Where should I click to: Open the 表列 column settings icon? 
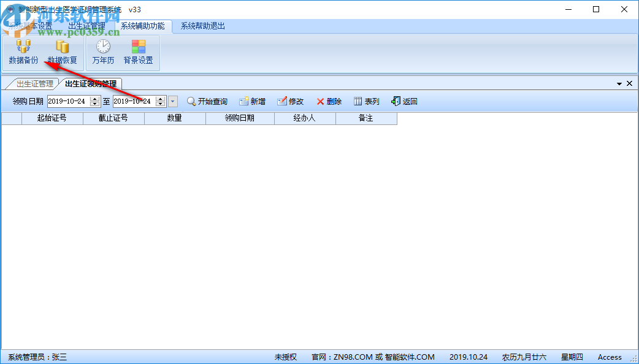click(x=366, y=100)
